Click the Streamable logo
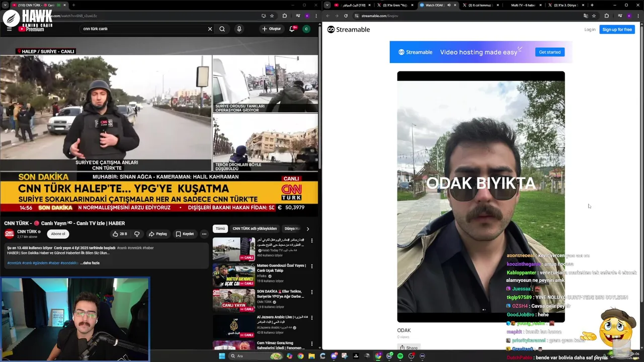Image resolution: width=644 pixels, height=362 pixels. (x=348, y=30)
